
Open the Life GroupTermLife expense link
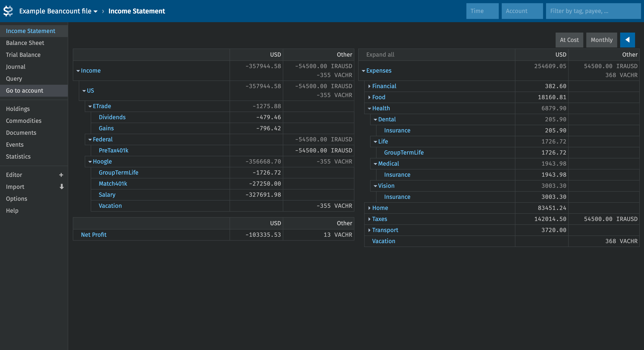coord(404,152)
